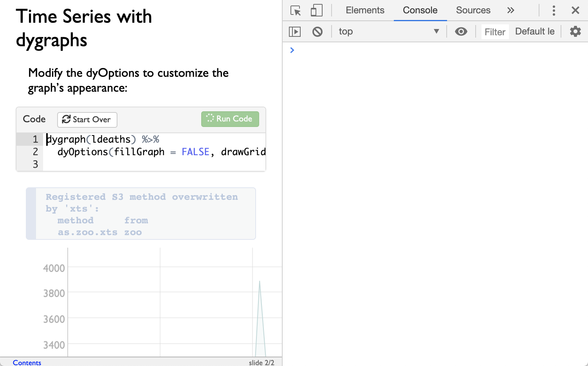Expand the hidden DevTools tabs chevron
Image resolution: width=588 pixels, height=366 pixels.
[511, 11]
